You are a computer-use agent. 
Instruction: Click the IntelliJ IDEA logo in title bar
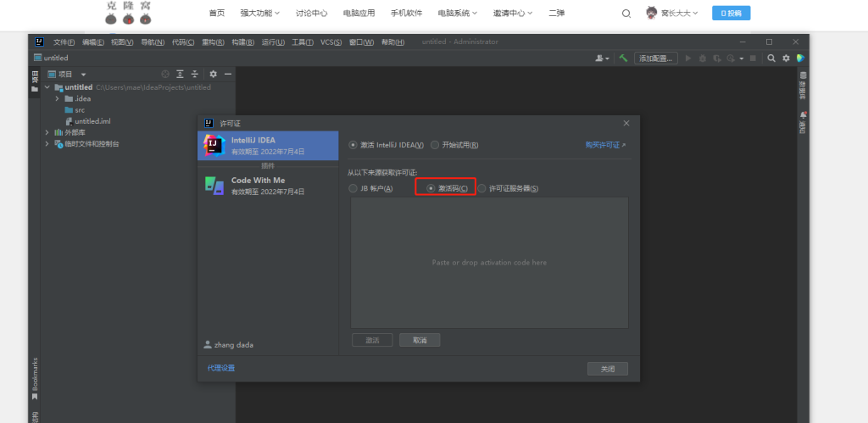coord(39,42)
